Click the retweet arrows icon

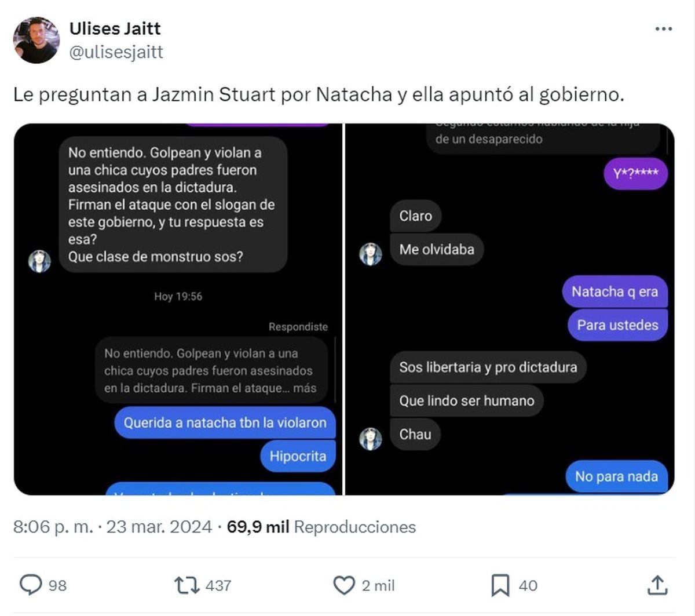[186, 585]
